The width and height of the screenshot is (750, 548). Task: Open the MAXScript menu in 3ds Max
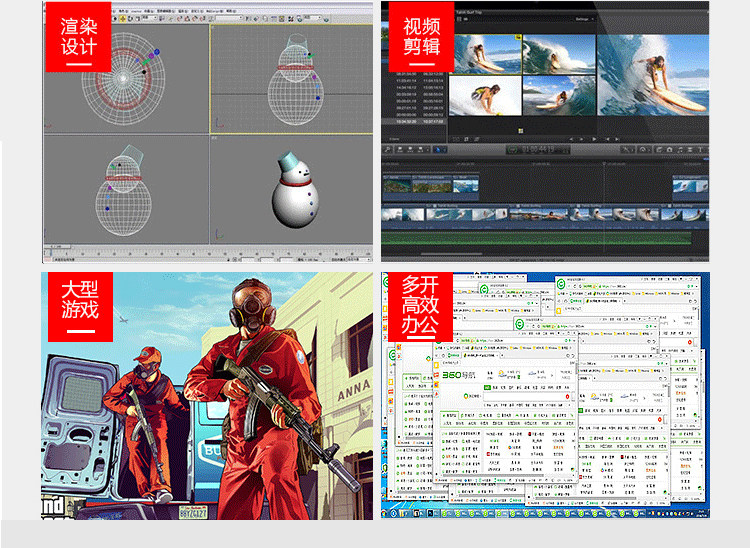pyautogui.click(x=215, y=11)
